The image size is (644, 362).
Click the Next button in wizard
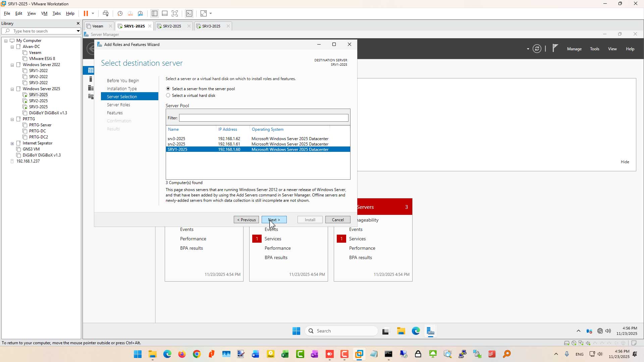pyautogui.click(x=274, y=220)
